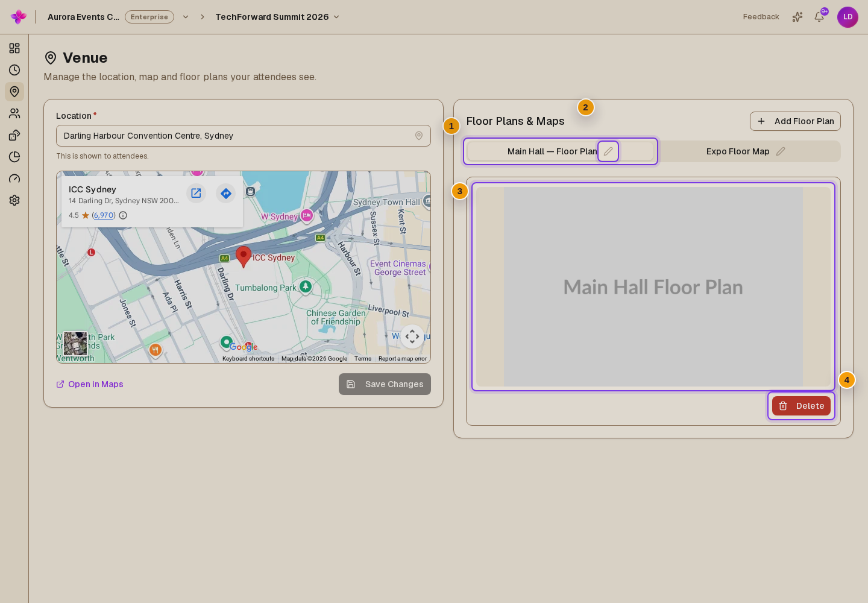Switch to Main Hall — Floor Plan tab
This screenshot has height=603, width=868.
(561, 151)
